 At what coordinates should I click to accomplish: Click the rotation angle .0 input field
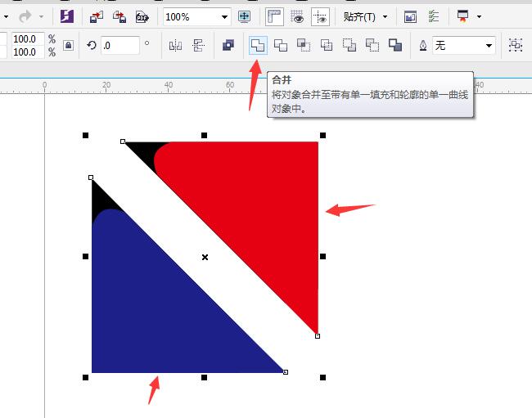120,46
